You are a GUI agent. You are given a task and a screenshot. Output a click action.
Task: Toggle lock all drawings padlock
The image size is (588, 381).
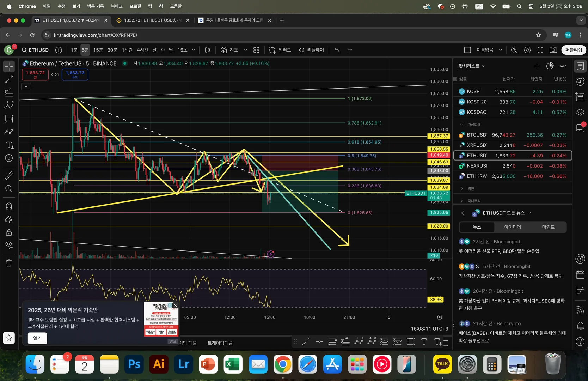click(9, 232)
